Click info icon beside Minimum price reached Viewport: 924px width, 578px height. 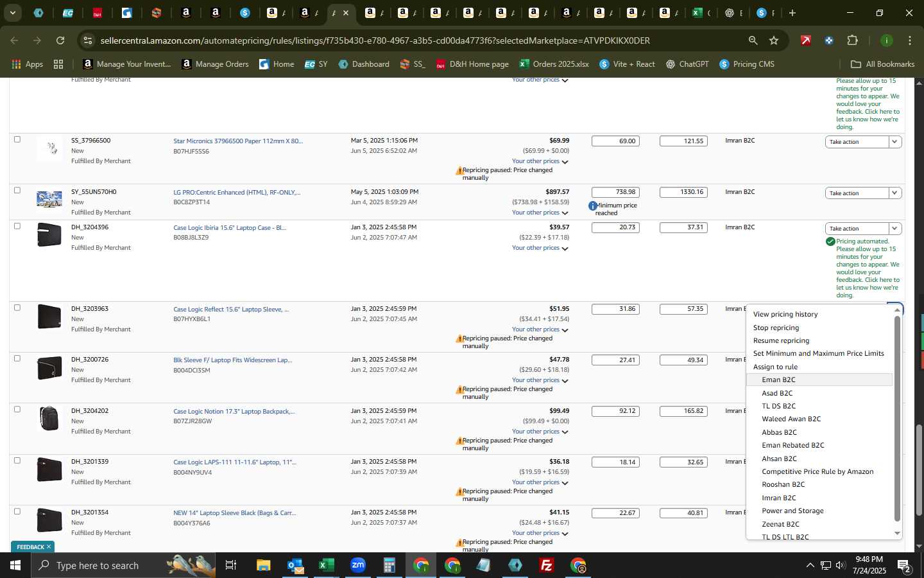tap(593, 206)
